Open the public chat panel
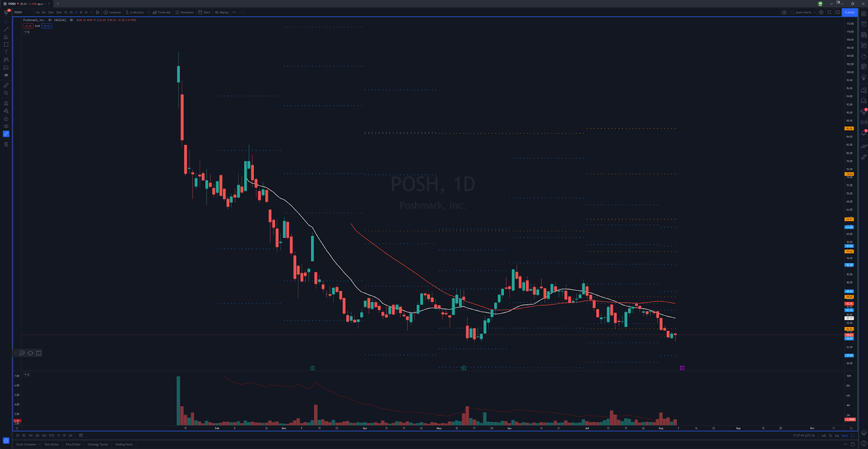The height and width of the screenshot is (449, 868). point(864,91)
